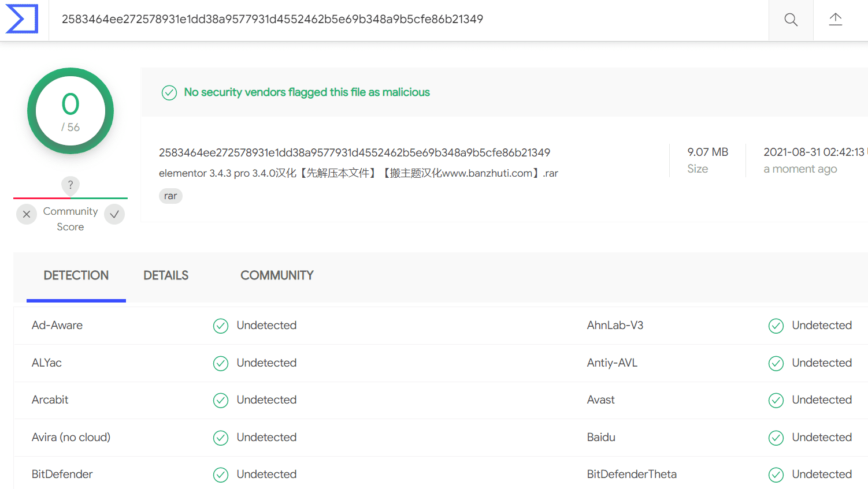
Task: Switch to the DETAILS tab
Action: pyautogui.click(x=166, y=275)
